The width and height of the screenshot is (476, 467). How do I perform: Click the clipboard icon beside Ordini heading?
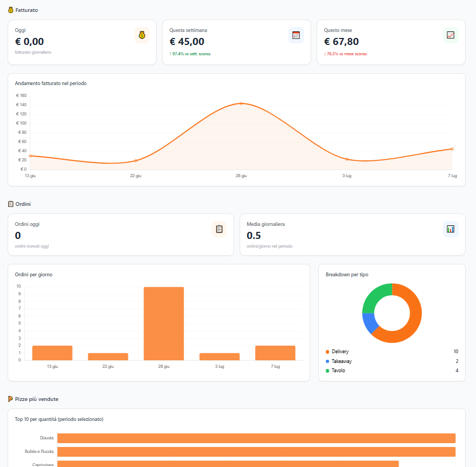coord(11,204)
